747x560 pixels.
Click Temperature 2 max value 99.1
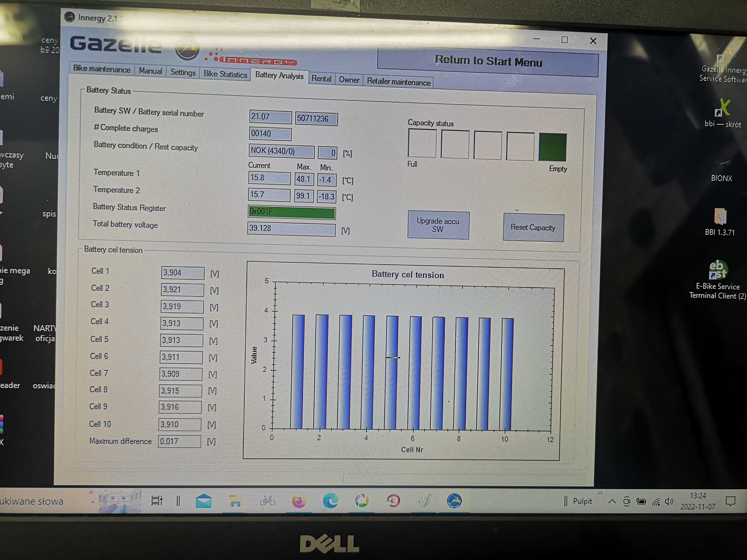point(304,196)
